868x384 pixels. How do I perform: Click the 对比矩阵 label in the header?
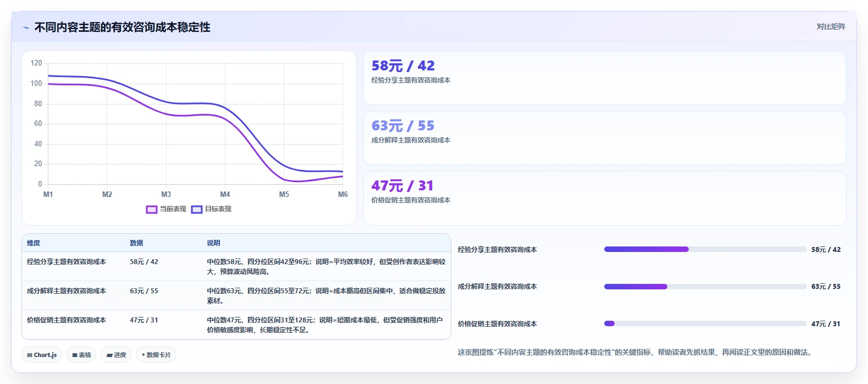[831, 26]
